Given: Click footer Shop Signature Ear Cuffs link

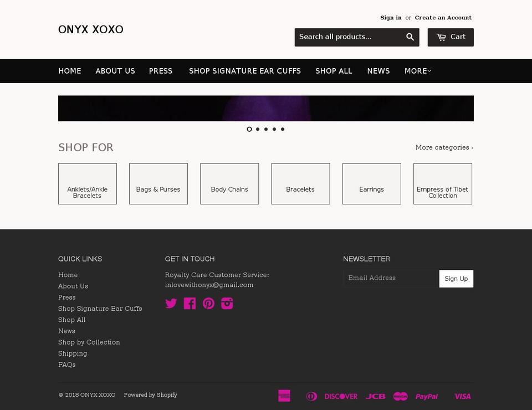Looking at the screenshot, I should [x=100, y=309].
